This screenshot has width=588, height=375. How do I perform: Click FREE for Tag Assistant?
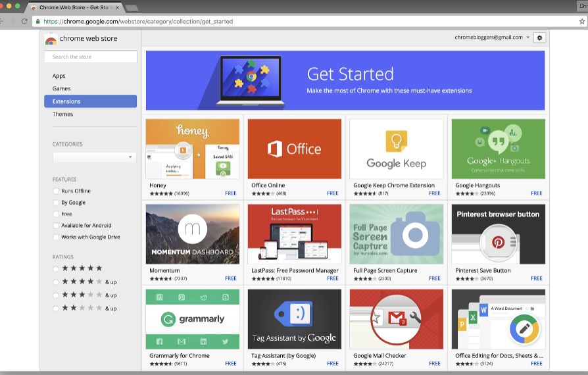pyautogui.click(x=333, y=363)
